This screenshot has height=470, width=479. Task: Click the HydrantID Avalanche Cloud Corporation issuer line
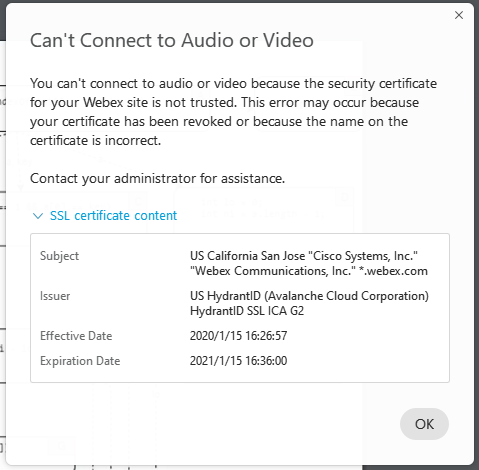(309, 296)
